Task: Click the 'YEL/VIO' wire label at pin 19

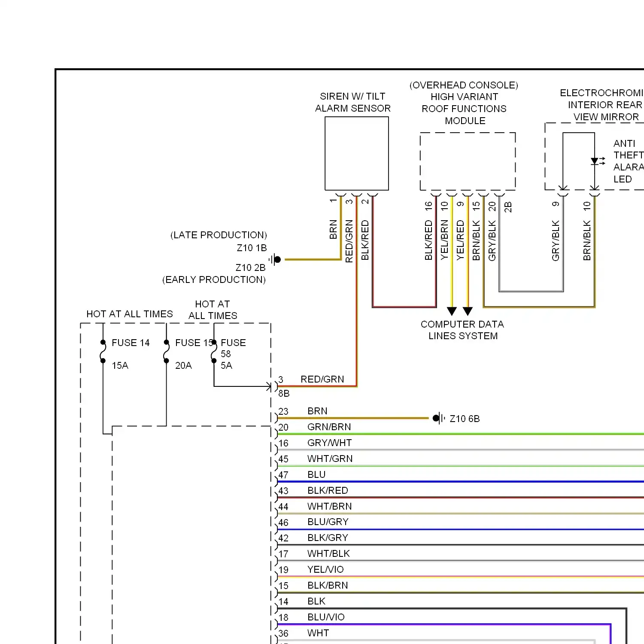Action: (325, 569)
